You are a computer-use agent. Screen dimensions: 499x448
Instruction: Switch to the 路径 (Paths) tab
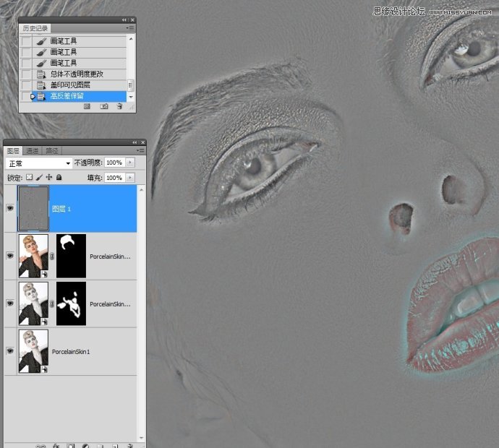pyautogui.click(x=51, y=151)
